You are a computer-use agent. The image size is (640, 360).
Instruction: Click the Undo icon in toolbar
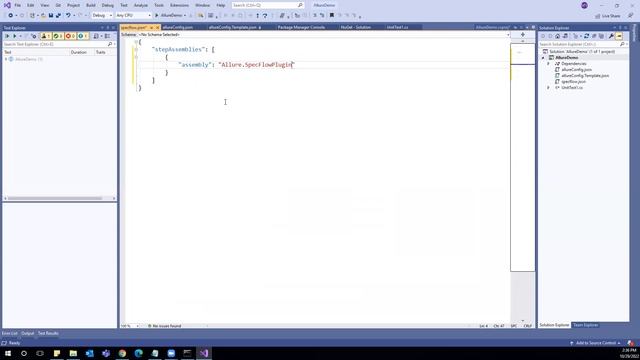[x=68, y=16]
